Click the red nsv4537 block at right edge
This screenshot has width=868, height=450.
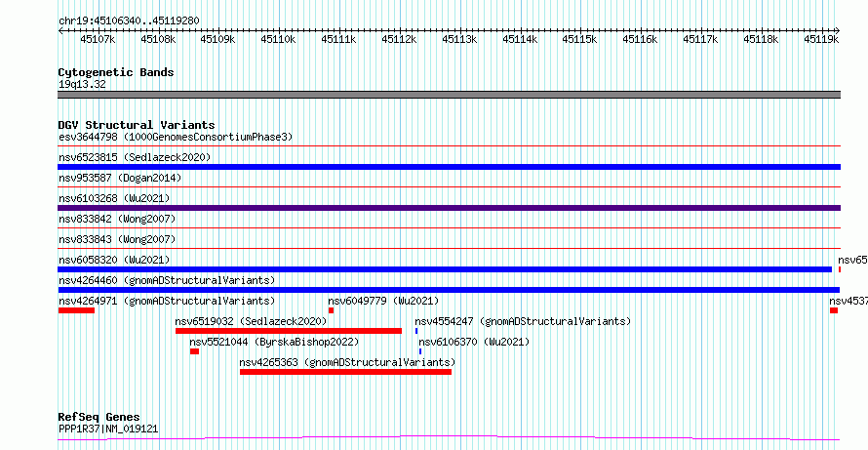[x=834, y=310]
